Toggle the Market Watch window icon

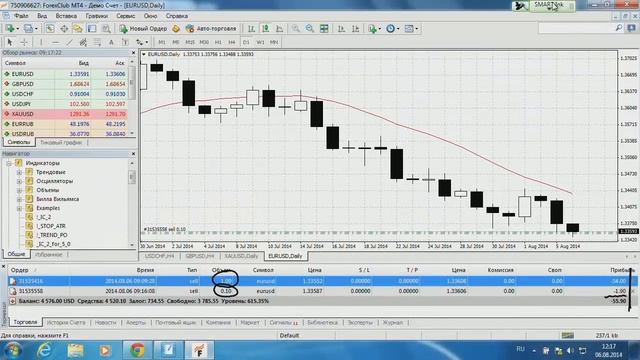pyautogui.click(x=50, y=29)
